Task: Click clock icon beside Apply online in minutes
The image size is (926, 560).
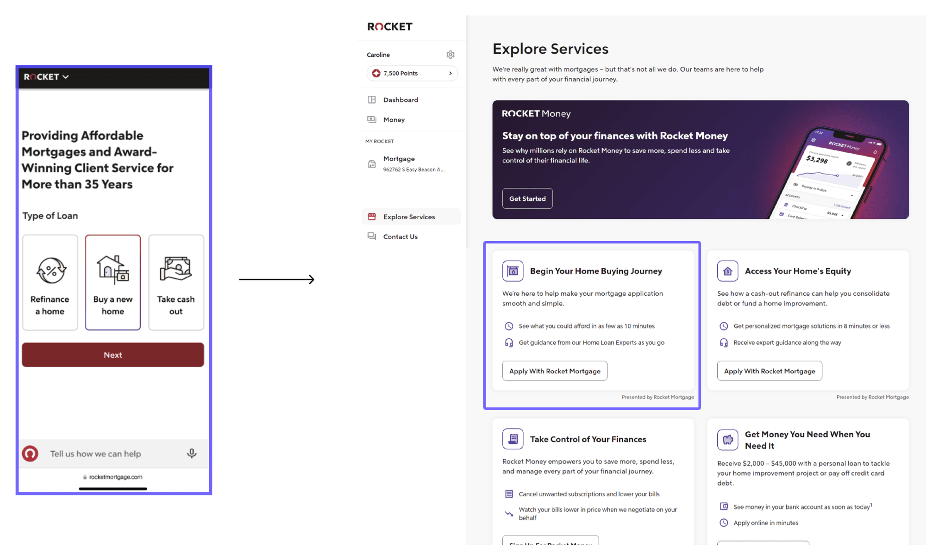Action: coord(724,523)
